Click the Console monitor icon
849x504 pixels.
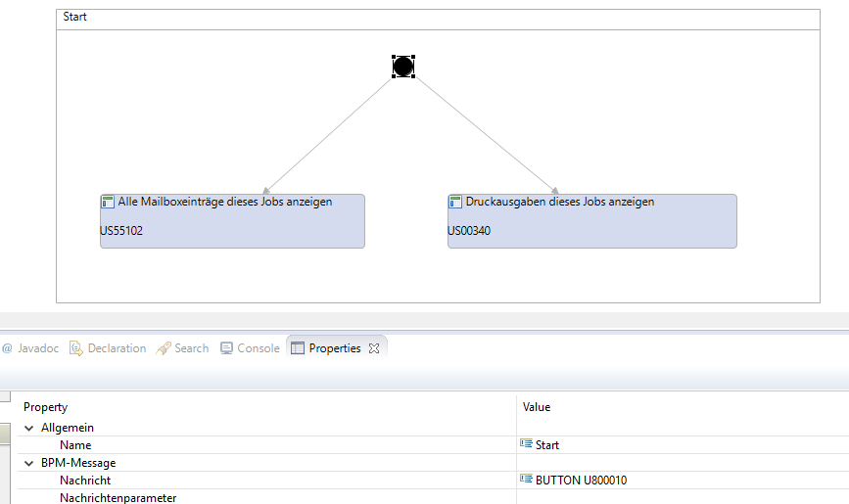coord(226,348)
